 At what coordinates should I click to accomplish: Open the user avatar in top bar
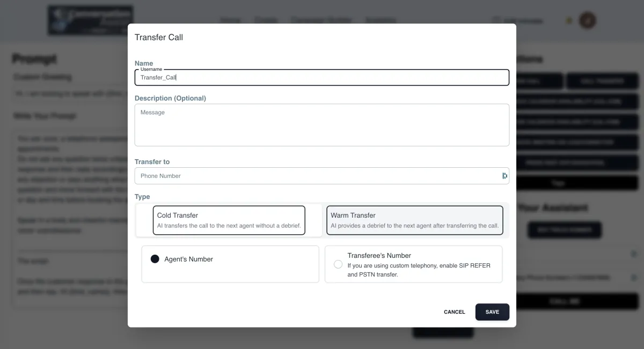(588, 21)
